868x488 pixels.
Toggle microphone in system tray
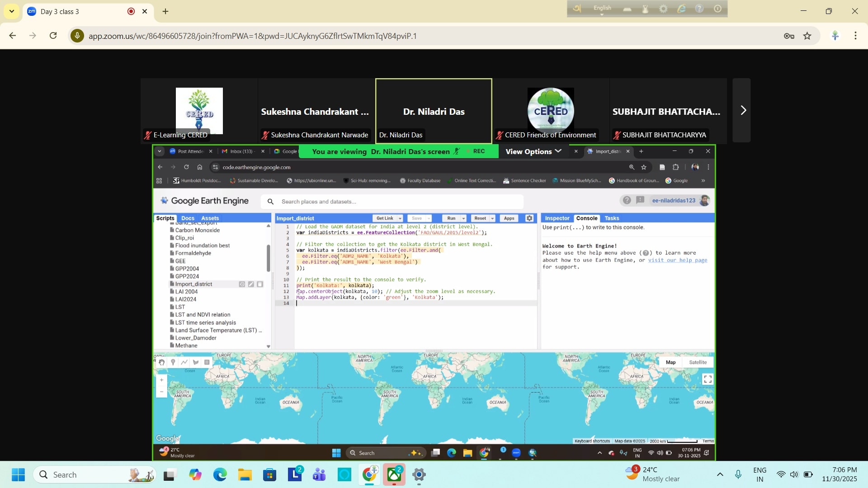click(x=738, y=474)
